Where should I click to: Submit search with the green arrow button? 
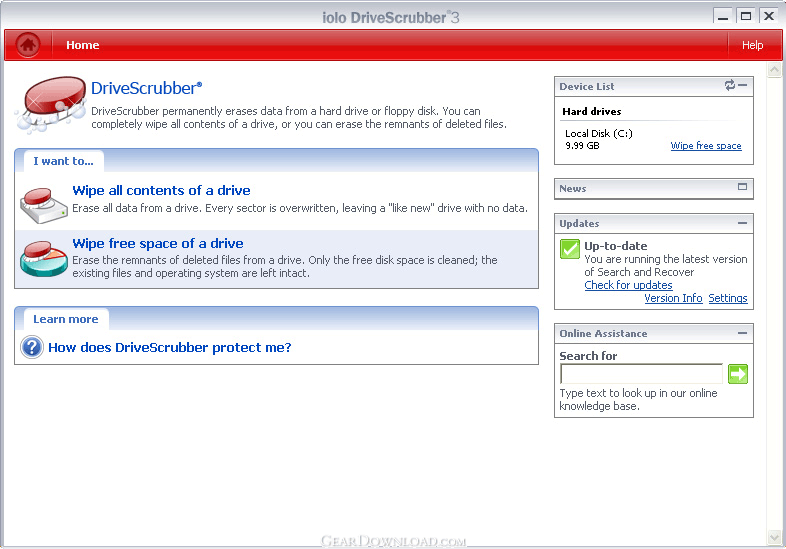738,374
